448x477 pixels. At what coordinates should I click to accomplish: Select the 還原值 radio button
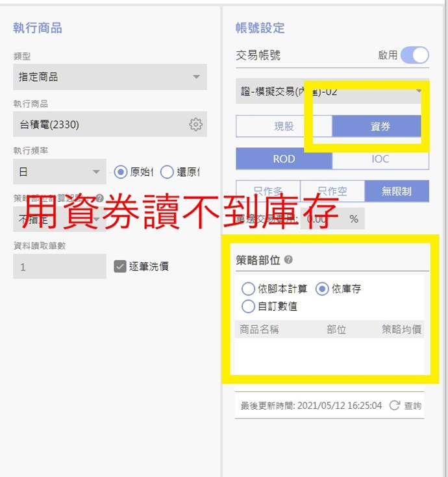click(167, 172)
